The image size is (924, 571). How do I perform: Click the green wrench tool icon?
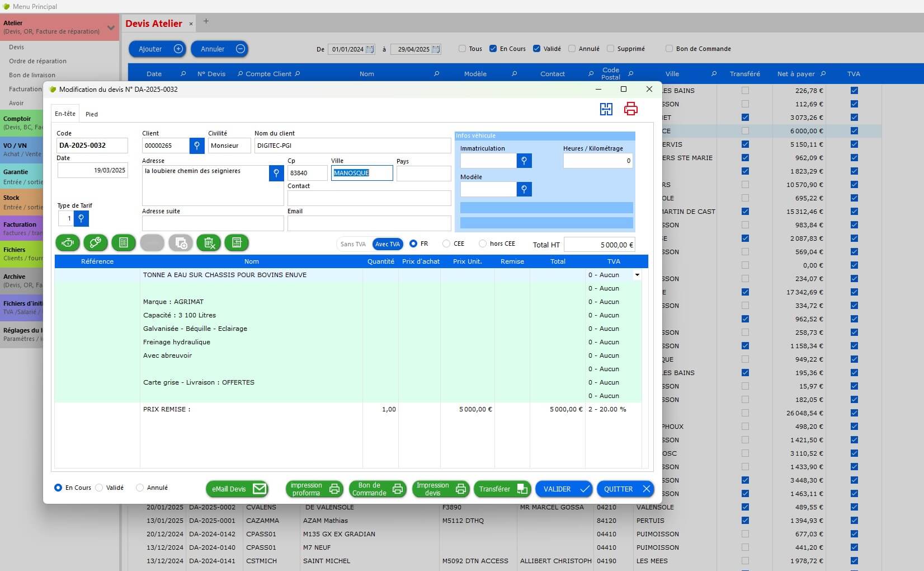click(x=95, y=243)
